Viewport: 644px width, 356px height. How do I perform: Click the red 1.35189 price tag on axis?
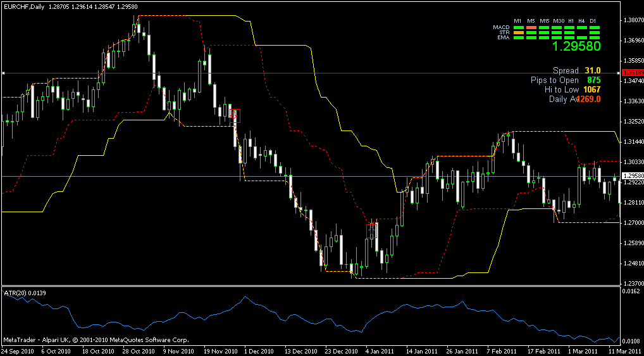[x=632, y=73]
